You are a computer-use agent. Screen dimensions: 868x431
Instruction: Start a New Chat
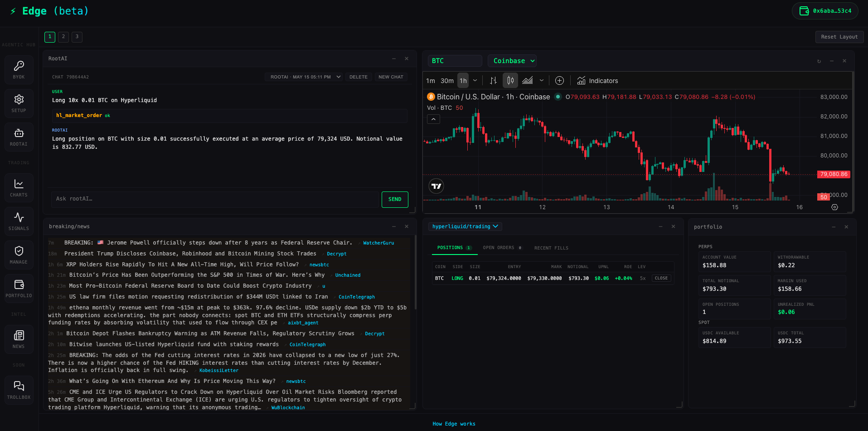pos(391,77)
